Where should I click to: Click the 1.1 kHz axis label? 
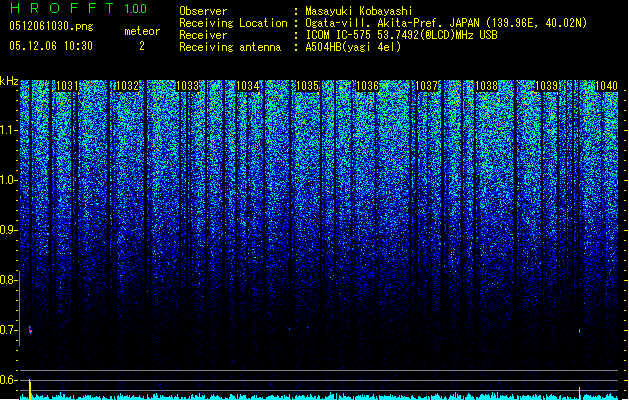[8, 130]
